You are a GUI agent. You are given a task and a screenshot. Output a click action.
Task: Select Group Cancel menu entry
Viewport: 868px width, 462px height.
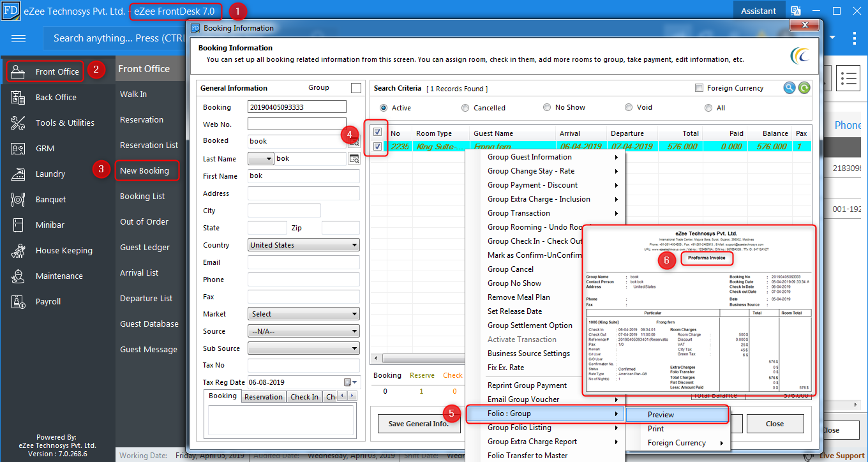coord(511,269)
